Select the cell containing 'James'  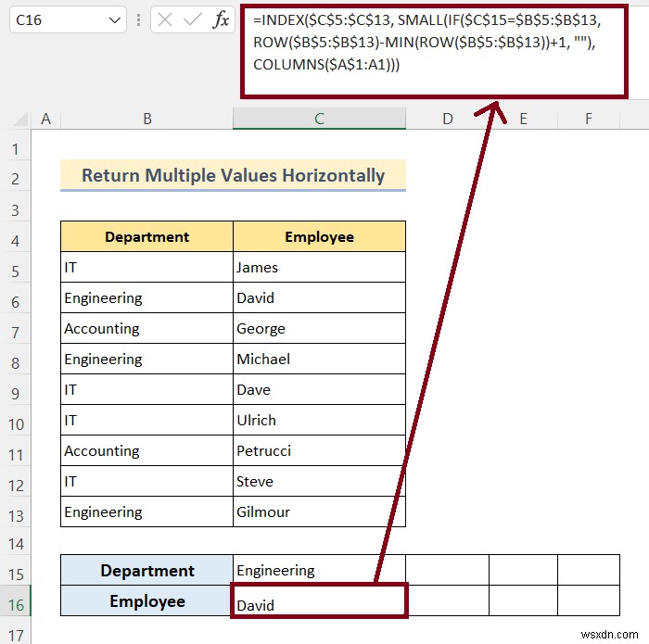tap(319, 267)
